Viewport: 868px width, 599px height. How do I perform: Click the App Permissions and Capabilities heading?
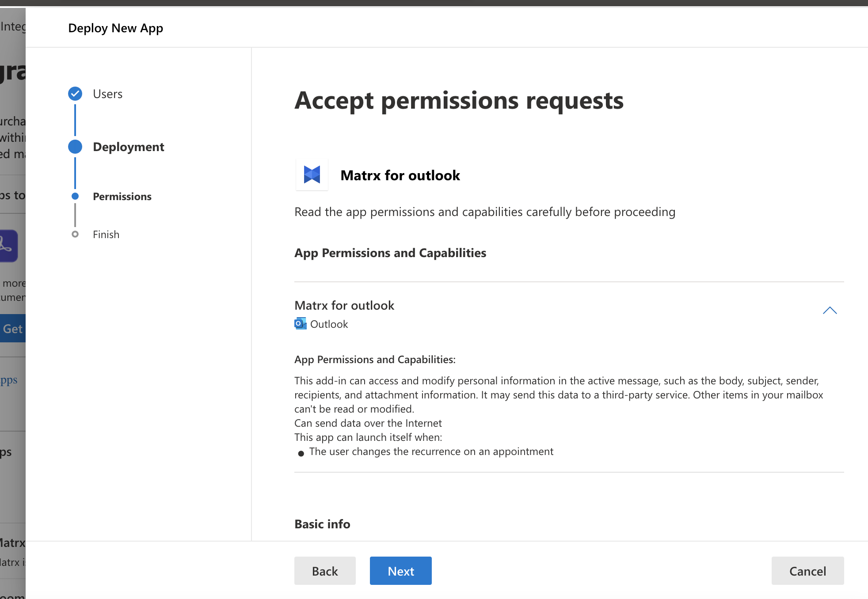point(390,253)
